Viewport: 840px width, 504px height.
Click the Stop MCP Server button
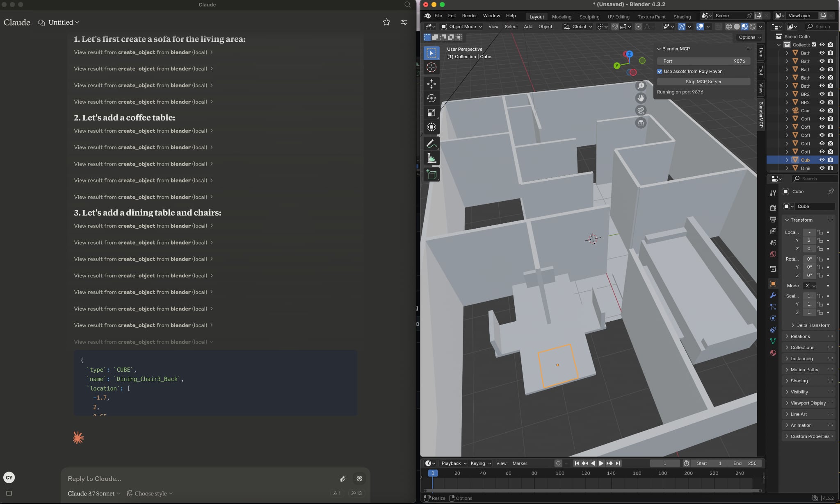click(703, 82)
